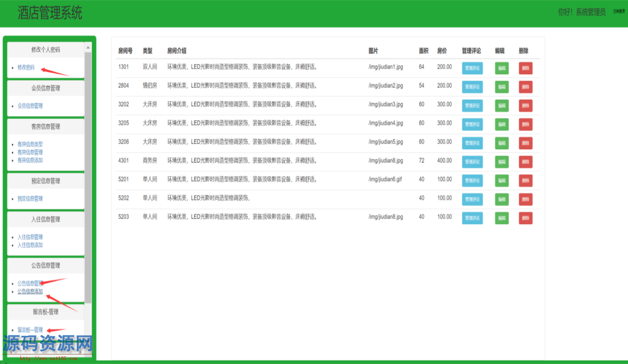Open comment management for room 3206
The height and width of the screenshot is (364, 628).
(472, 143)
